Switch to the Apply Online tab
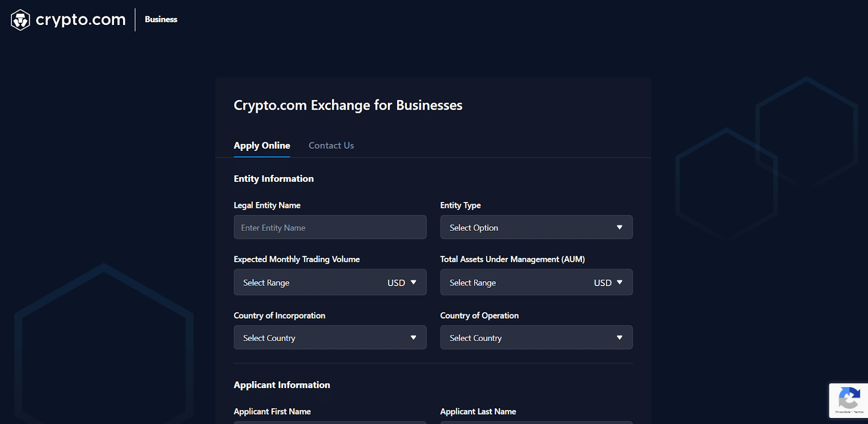 pos(262,145)
